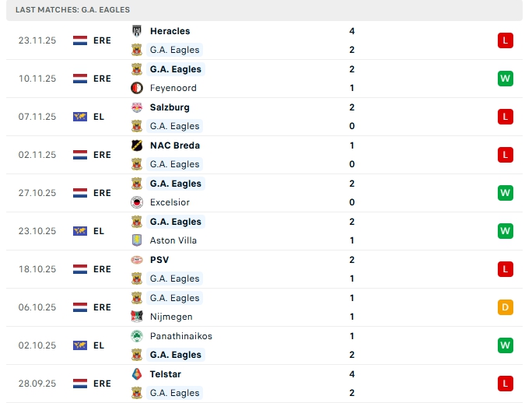Open the Panathinaikos team link

click(180, 336)
